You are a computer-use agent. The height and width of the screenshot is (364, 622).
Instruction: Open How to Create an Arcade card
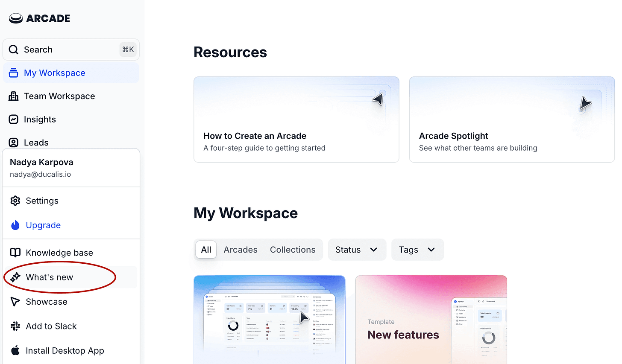296,119
